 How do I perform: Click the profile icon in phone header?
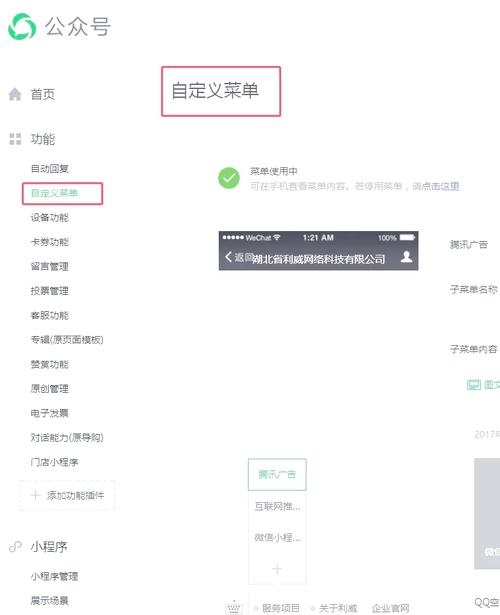point(406,257)
